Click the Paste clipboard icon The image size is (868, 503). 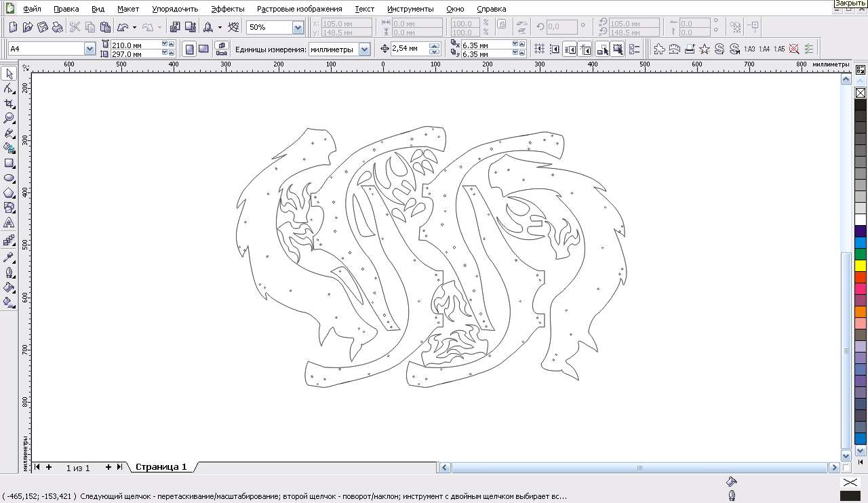(105, 27)
